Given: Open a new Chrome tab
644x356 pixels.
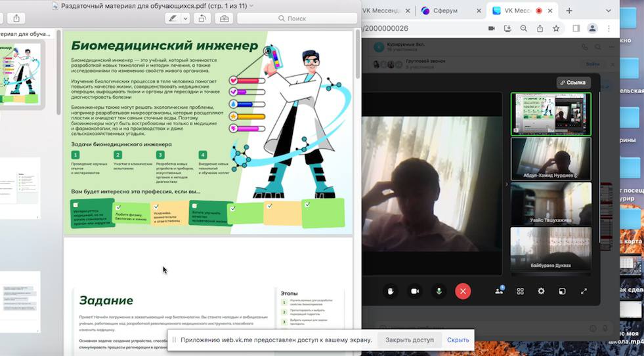Looking at the screenshot, I should pyautogui.click(x=569, y=10).
